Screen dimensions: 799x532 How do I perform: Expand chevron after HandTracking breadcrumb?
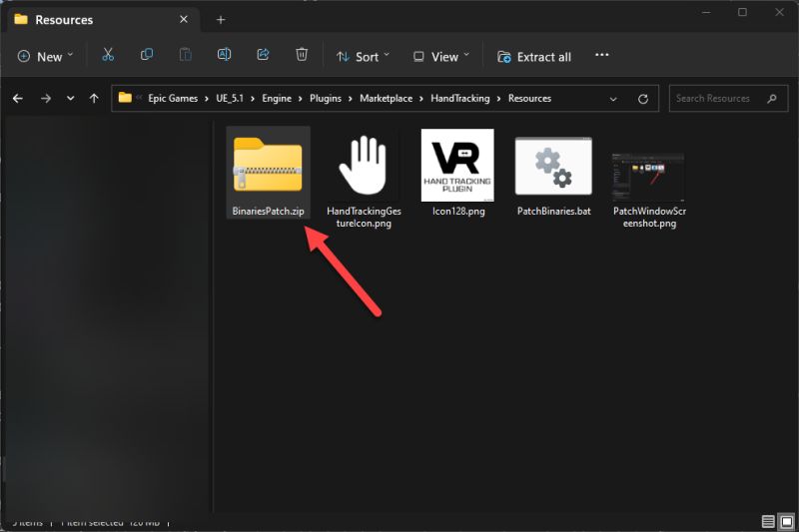(x=498, y=99)
